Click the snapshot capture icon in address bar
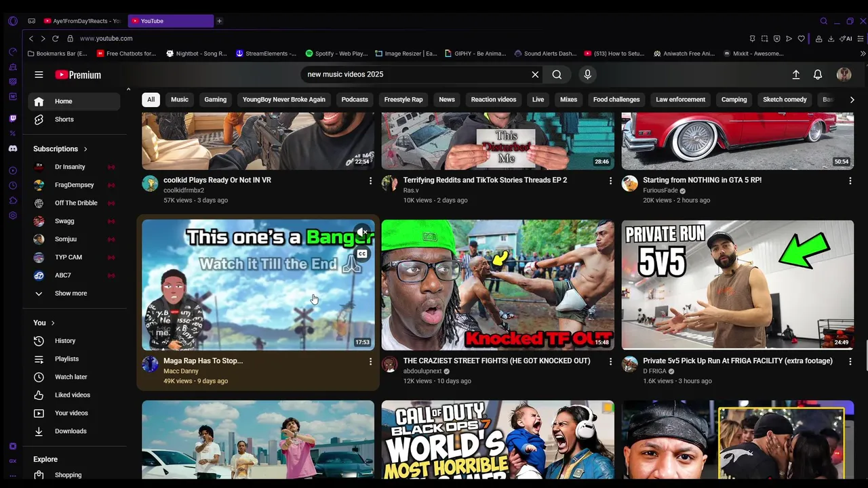This screenshot has width=868, height=488. [x=764, y=39]
